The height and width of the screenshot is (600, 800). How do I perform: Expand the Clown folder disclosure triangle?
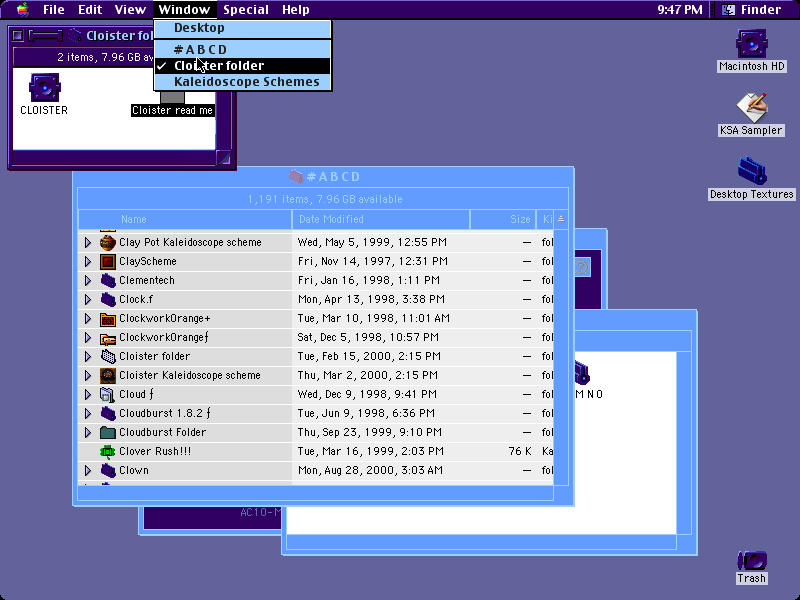[x=88, y=470]
